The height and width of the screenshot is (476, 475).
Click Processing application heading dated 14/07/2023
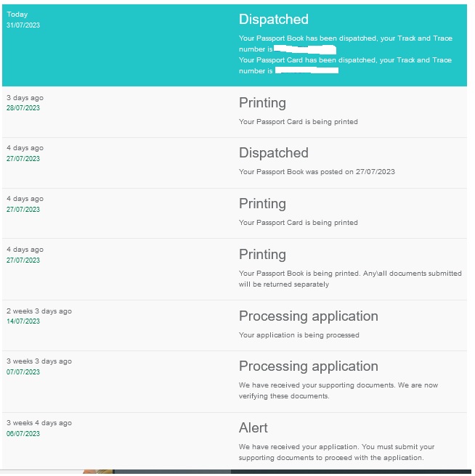coord(308,316)
